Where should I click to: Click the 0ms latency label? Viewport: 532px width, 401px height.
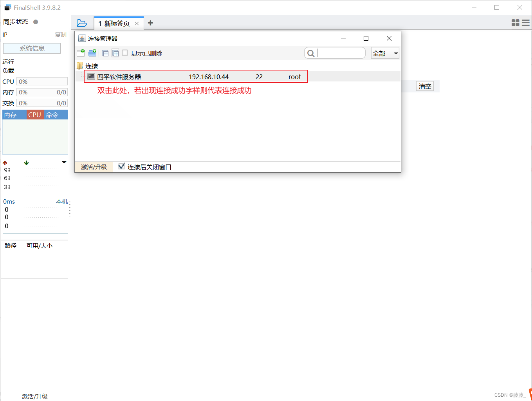[x=9, y=202]
